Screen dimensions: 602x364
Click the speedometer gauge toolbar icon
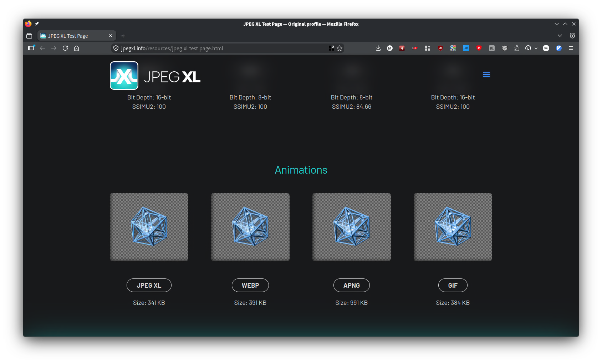[x=528, y=48]
